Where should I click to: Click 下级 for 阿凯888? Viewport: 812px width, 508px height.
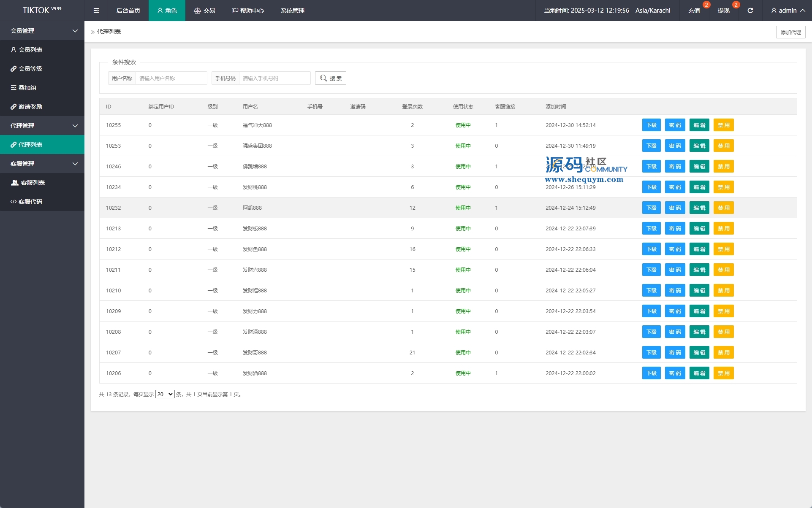652,208
